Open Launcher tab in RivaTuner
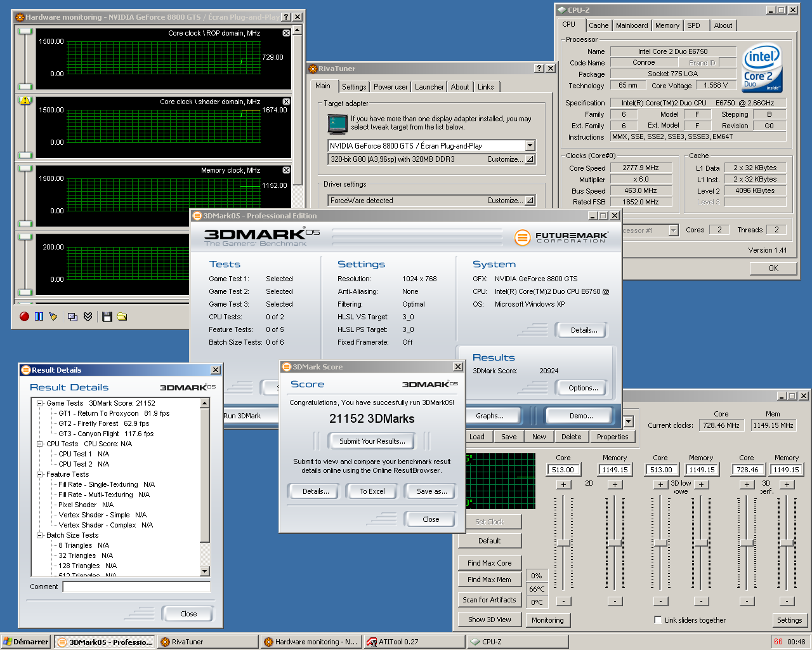812x650 pixels. tap(429, 87)
